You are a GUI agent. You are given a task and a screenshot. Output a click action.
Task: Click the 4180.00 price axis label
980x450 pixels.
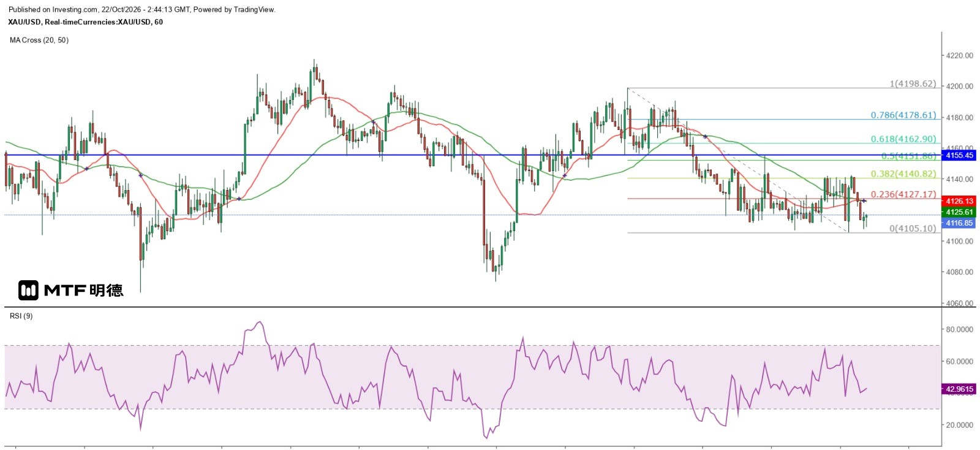960,117
